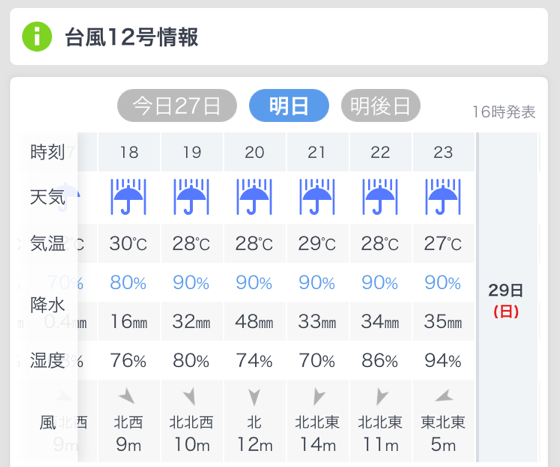Select the 明日 forecast tab

point(289,106)
